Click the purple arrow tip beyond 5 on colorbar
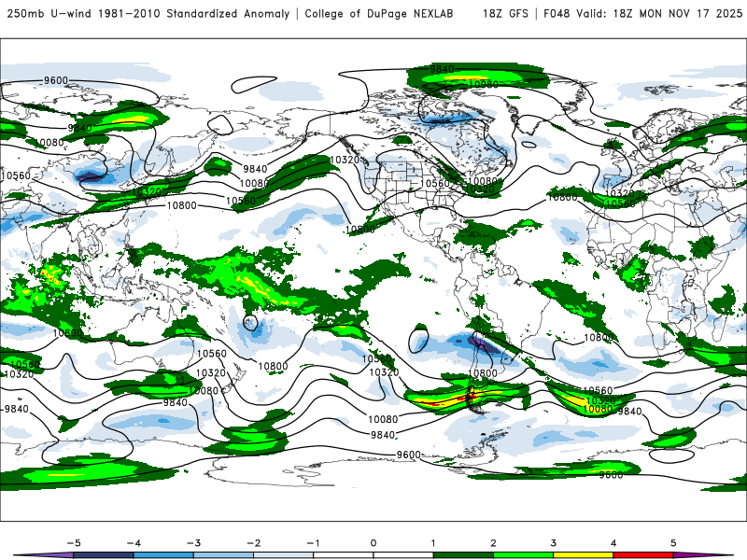Image resolution: width=747 pixels, height=560 pixels. point(703,555)
